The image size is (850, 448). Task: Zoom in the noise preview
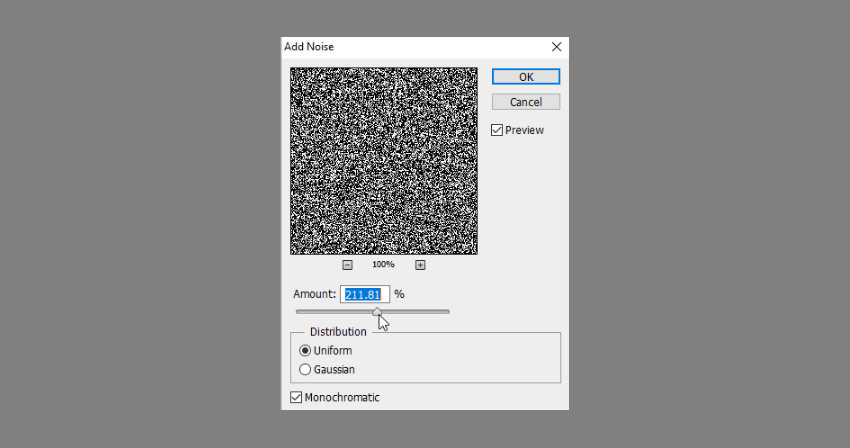coord(420,265)
